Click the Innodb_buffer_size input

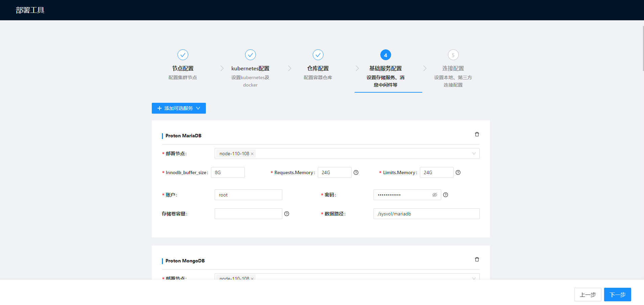pyautogui.click(x=228, y=172)
